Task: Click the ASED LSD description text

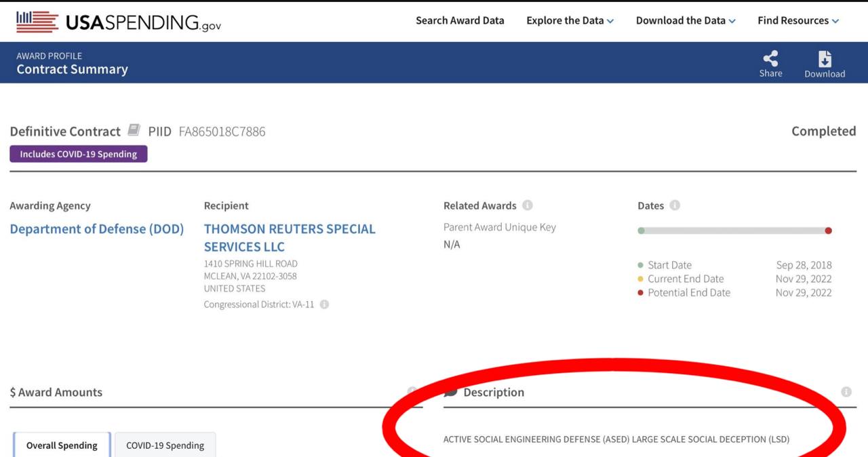Action: point(616,439)
